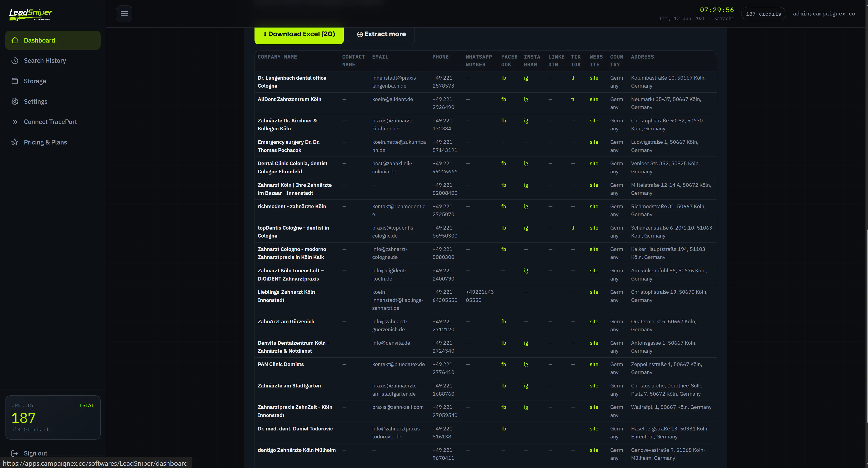This screenshot has width=868, height=468.
Task: Open Facebook link for Zahnarzt Cologne Köln Kalk
Action: click(x=503, y=249)
